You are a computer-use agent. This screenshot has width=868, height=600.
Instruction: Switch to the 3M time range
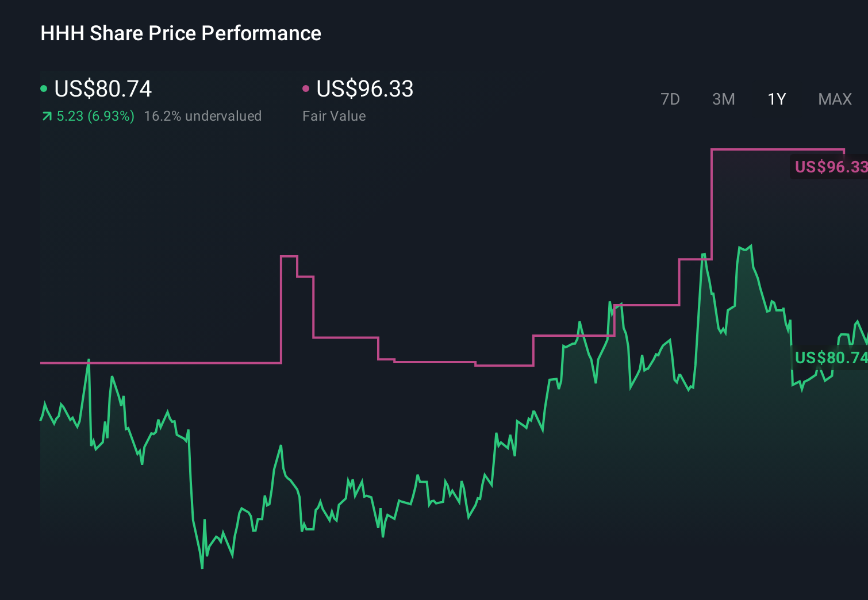[723, 99]
